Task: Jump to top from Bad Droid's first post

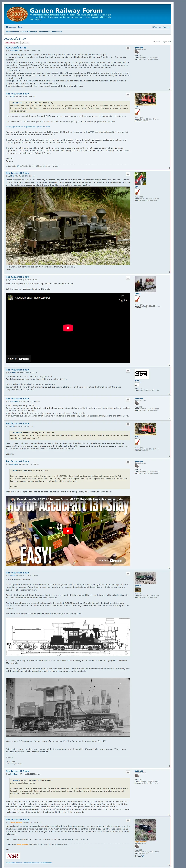Action: 169,89
